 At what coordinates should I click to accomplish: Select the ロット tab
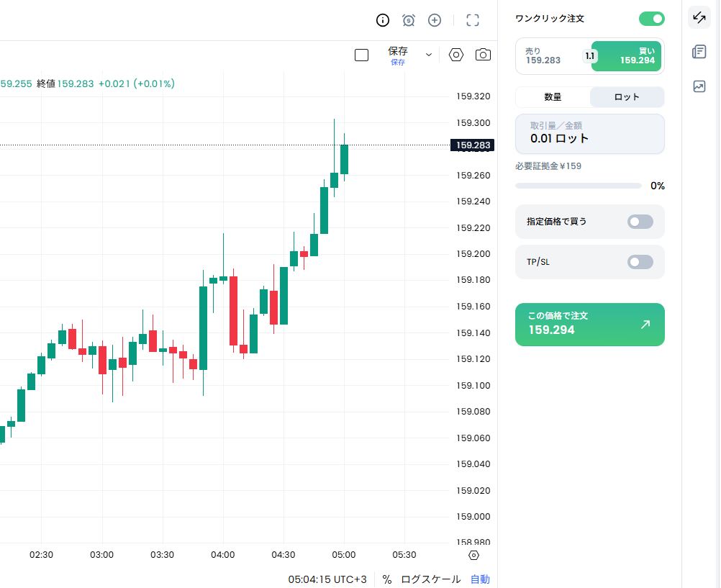627,97
